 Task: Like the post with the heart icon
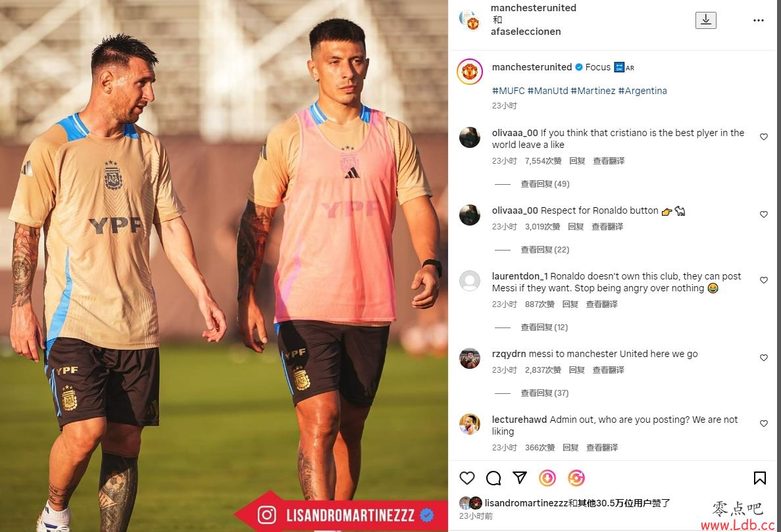point(466,478)
